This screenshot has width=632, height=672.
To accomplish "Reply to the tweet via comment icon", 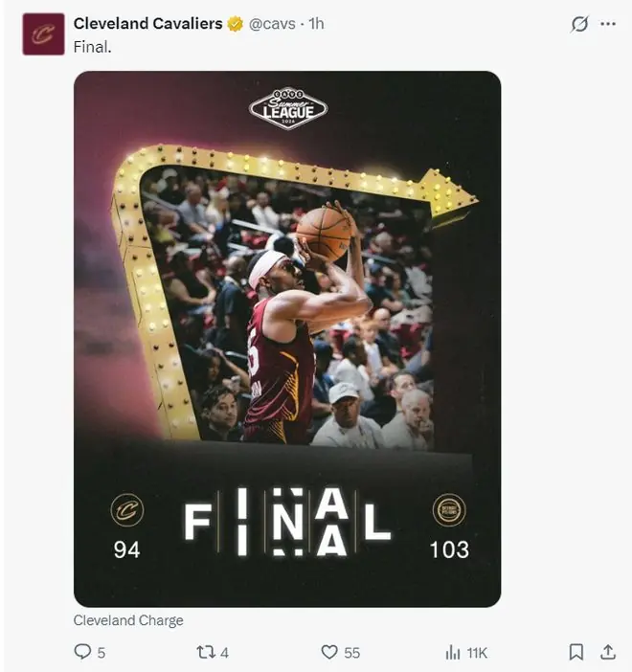I will (82, 652).
